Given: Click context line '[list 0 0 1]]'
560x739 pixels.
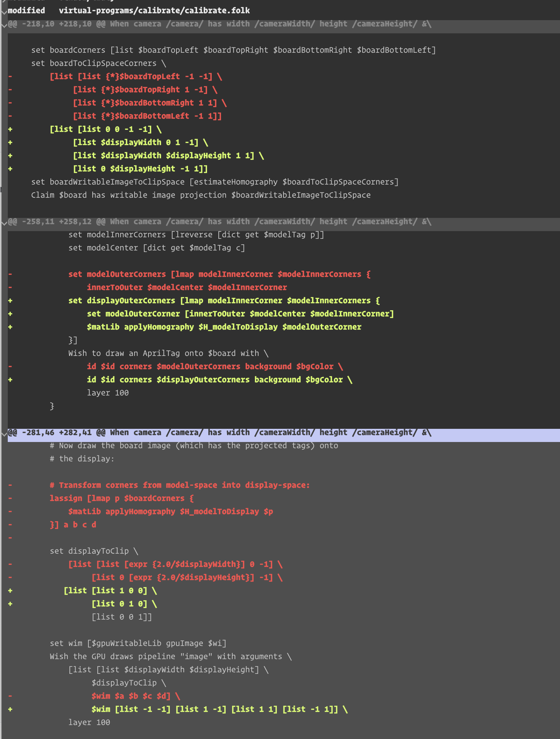Looking at the screenshot, I should [x=122, y=617].
